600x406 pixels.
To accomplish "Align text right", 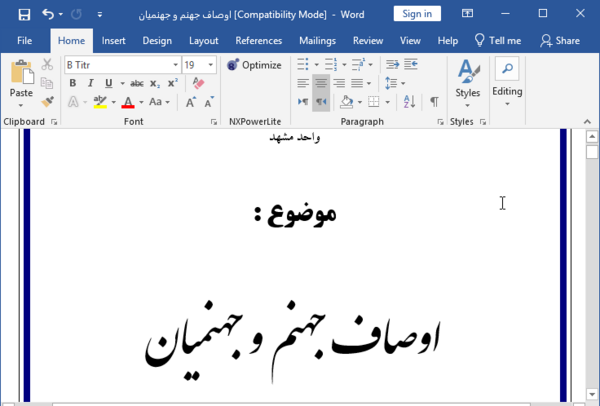I will [x=339, y=83].
